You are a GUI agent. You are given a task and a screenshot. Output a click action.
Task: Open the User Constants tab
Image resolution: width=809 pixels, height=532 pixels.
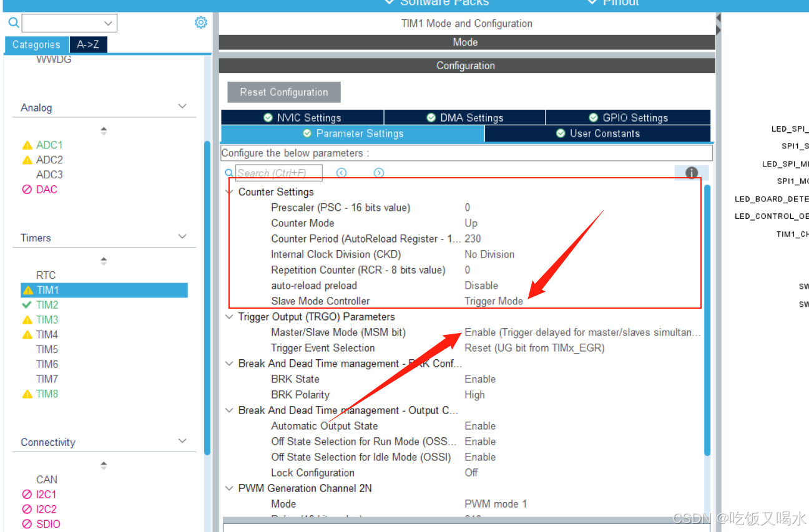(x=597, y=133)
